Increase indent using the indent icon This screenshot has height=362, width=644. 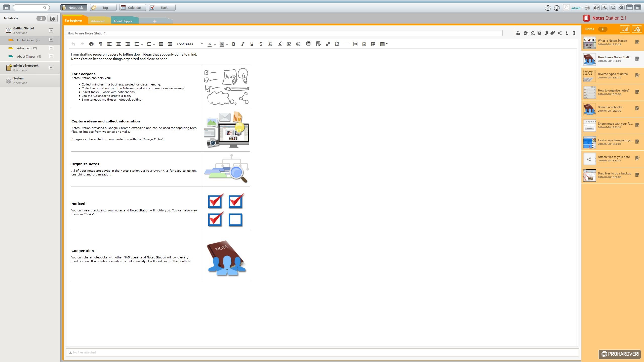[170, 44]
